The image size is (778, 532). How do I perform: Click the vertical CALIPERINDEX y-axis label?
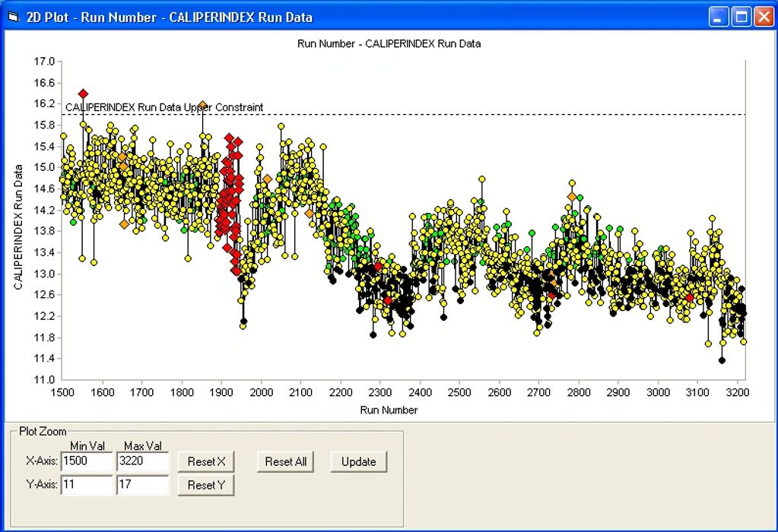(x=18, y=220)
